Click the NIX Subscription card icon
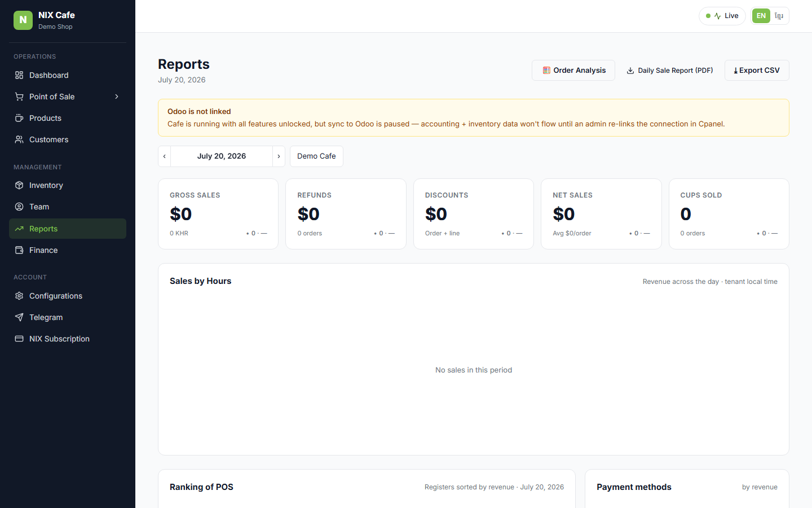This screenshot has height=508, width=812. (x=19, y=339)
